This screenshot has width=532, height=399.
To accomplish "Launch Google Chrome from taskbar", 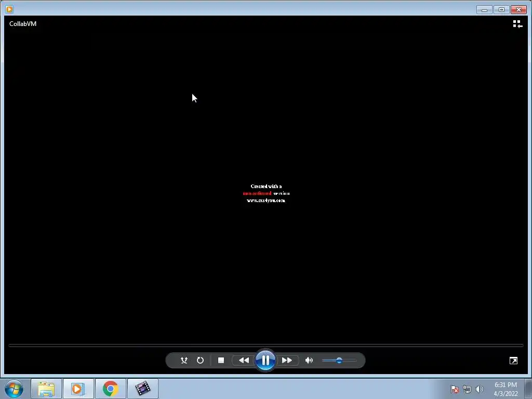I will [x=110, y=389].
